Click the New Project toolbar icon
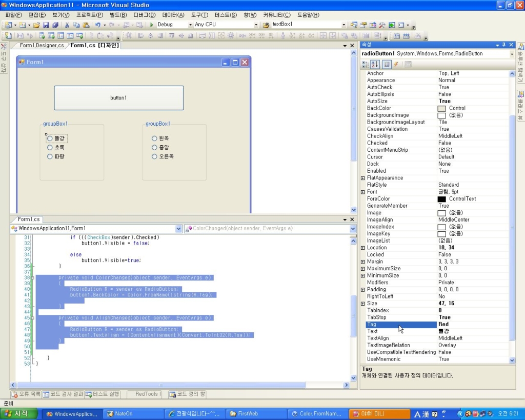Screen dimensions: 525x420 coord(8,25)
